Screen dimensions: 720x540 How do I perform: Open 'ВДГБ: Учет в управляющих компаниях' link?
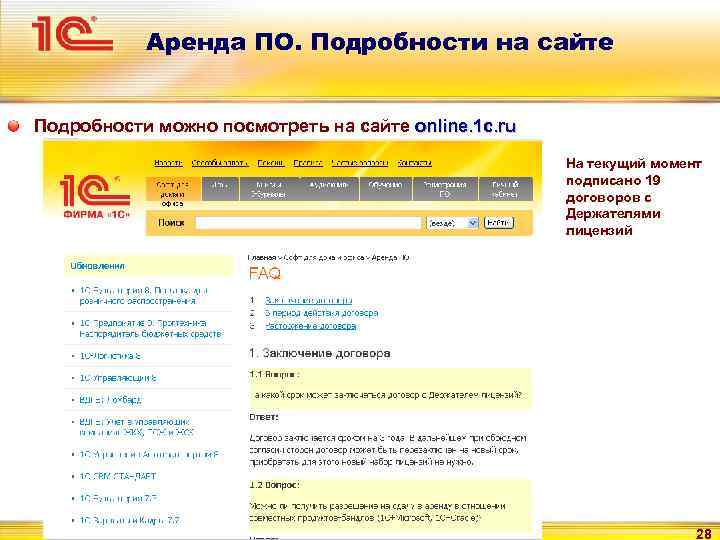(136, 427)
